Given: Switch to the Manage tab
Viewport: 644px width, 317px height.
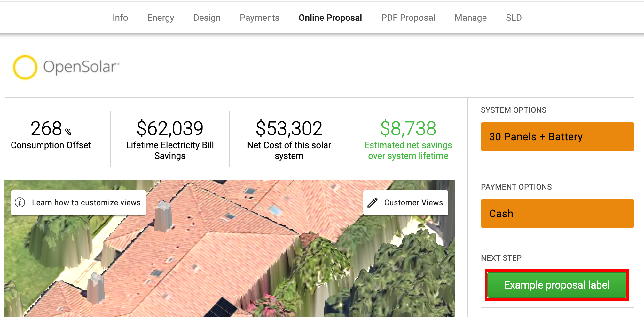Looking at the screenshot, I should click(471, 18).
